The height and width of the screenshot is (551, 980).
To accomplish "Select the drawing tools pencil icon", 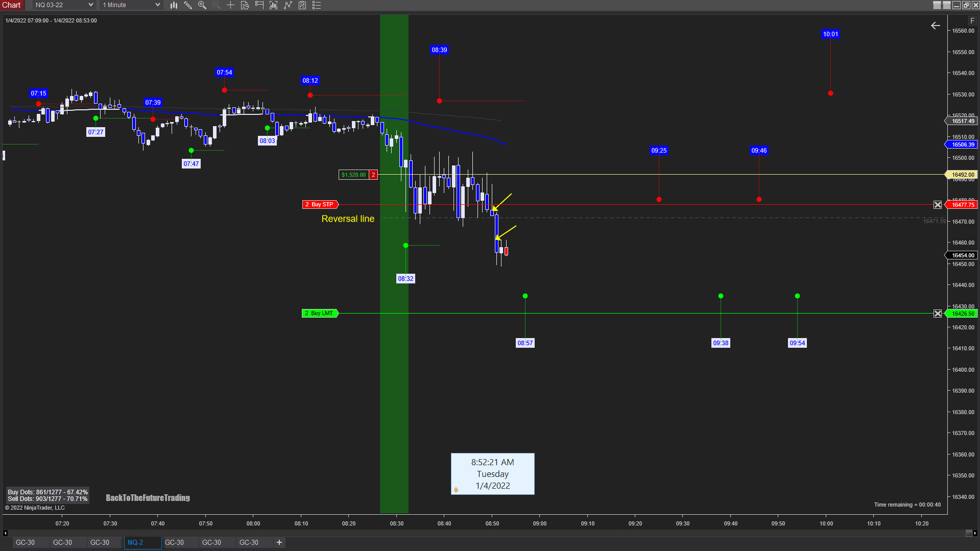I will 188,5.
